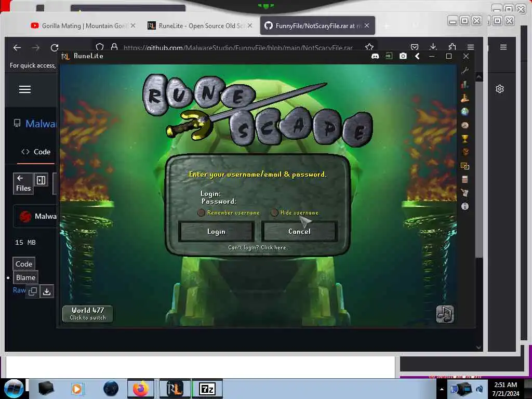Open World 477 switcher button
This screenshot has width=532, height=399.
coord(87,314)
